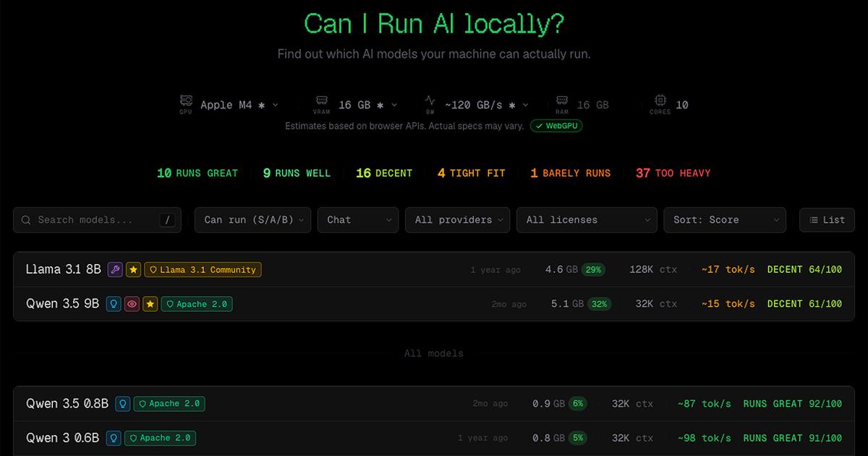Click the '~17 tok/s' speed value
Image resolution: width=868 pixels, height=456 pixels.
(x=728, y=269)
